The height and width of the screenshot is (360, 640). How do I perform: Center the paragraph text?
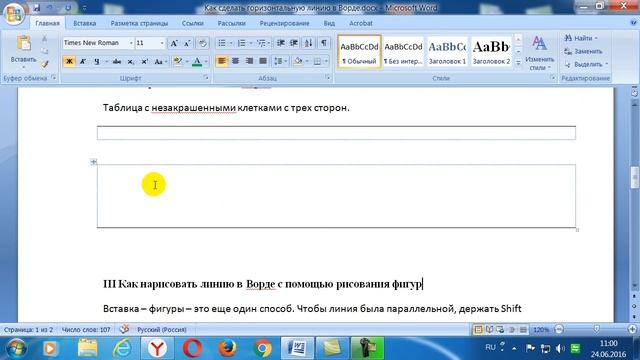click(x=236, y=61)
